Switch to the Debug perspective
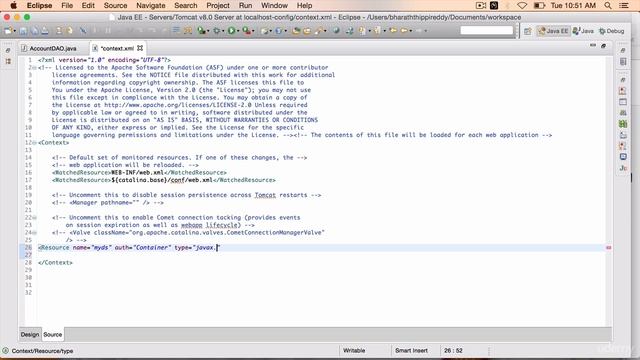This screenshot has height=360, width=640. point(612,31)
